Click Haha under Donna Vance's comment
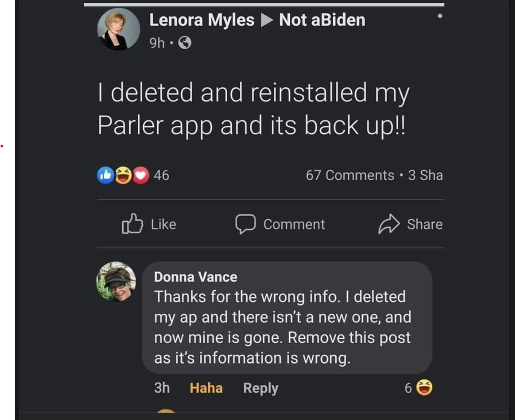This screenshot has height=420, width=515. [206, 388]
